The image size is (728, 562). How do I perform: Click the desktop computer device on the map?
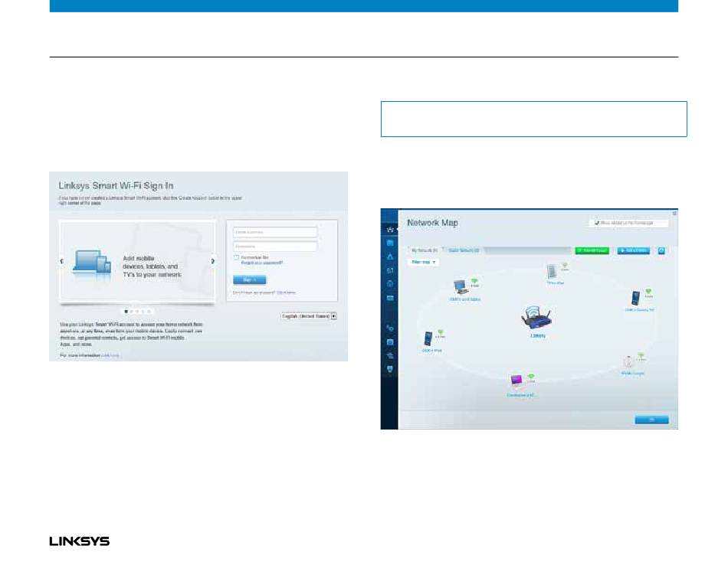coord(461,287)
